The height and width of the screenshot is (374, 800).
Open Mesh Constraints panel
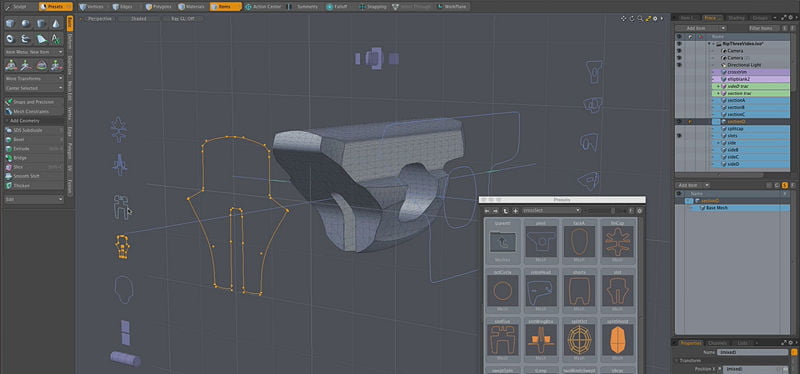[34, 111]
